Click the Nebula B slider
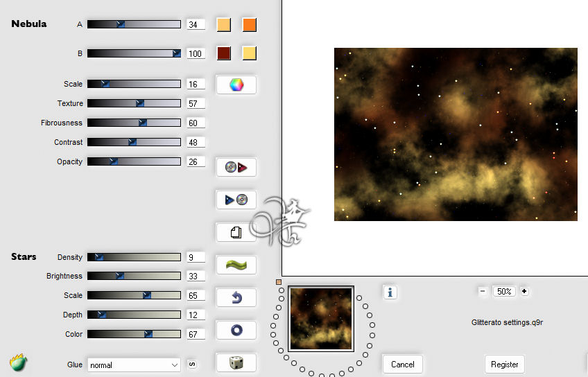 click(x=134, y=53)
